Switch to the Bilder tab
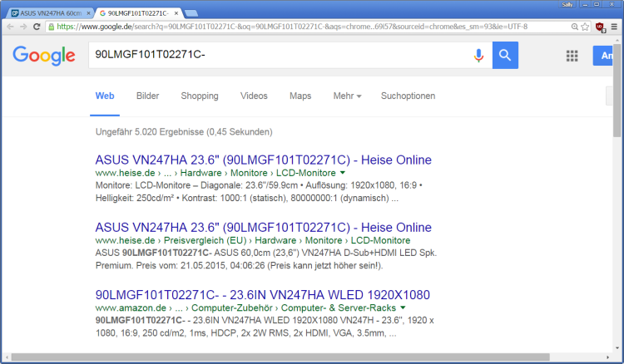 tap(147, 96)
